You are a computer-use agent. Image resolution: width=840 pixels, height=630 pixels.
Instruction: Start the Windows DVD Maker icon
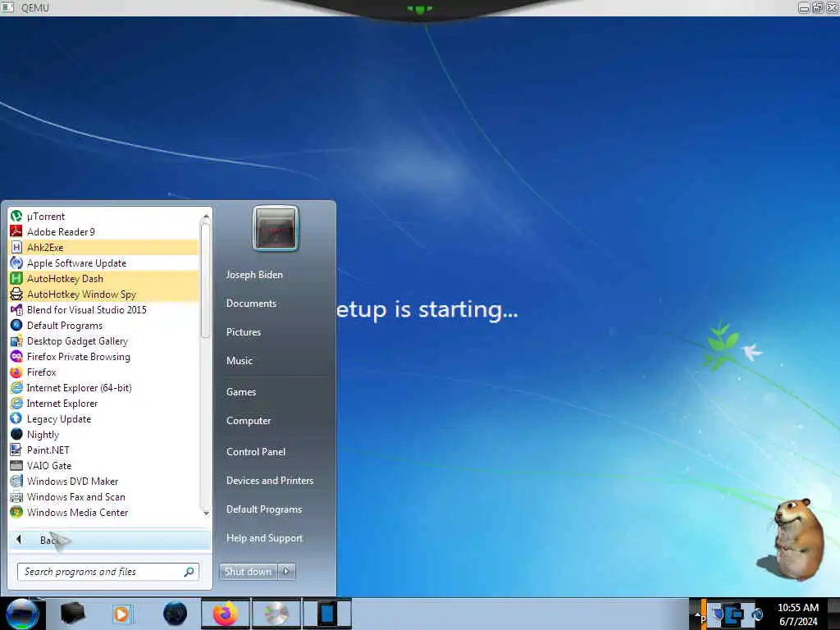[x=16, y=481]
